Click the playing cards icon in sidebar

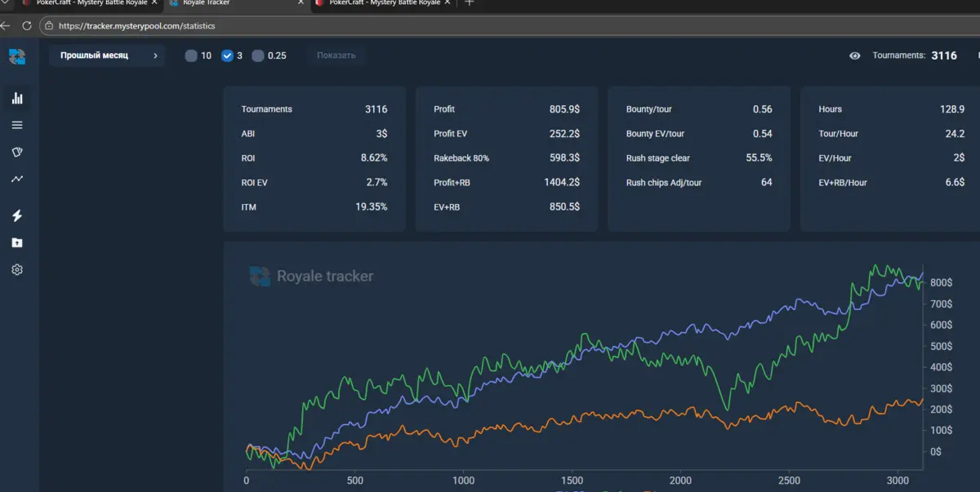click(x=17, y=153)
